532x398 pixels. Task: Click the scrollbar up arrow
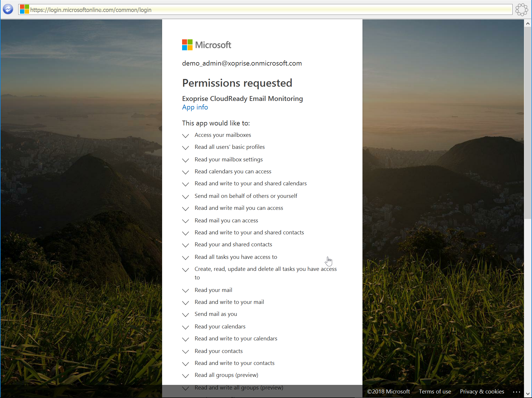(528, 24)
